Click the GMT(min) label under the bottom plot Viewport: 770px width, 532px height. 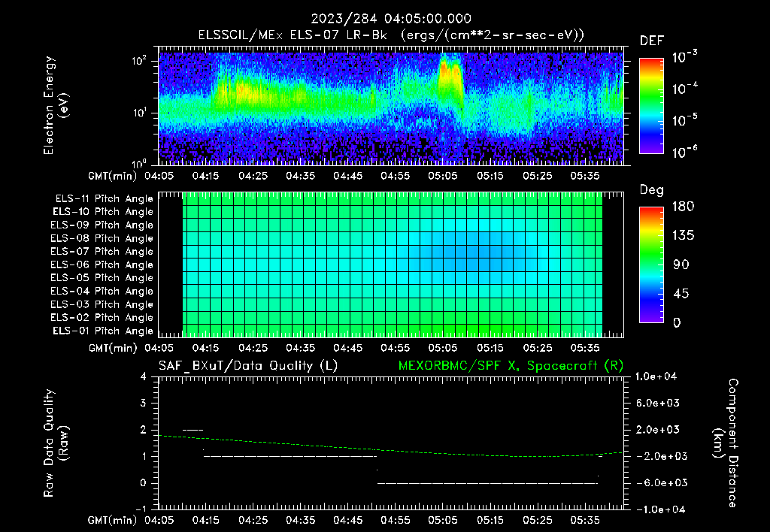click(x=113, y=520)
